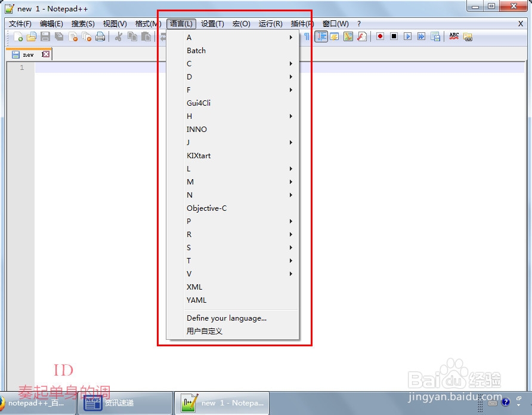Click the Function List toolbar icon
This screenshot has height=415, width=532.
(x=362, y=36)
